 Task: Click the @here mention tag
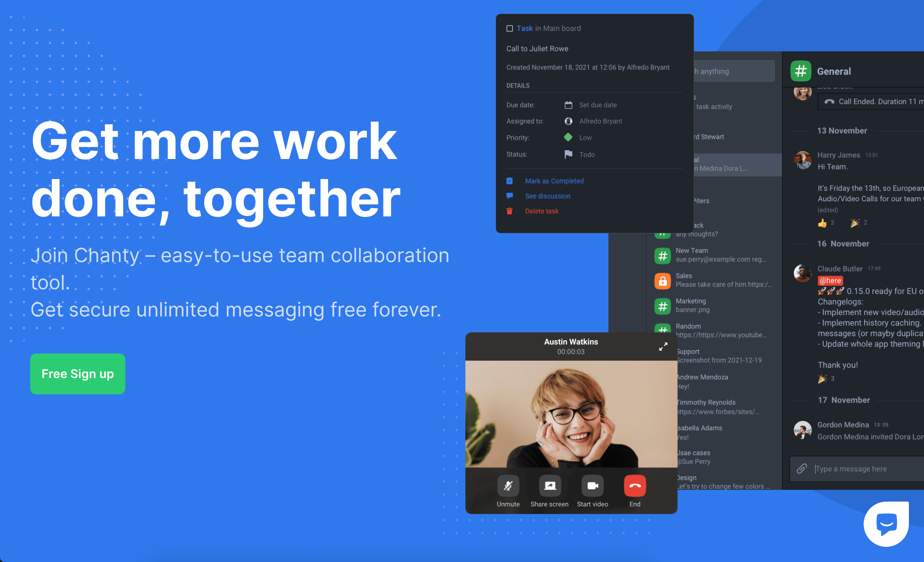pos(830,281)
